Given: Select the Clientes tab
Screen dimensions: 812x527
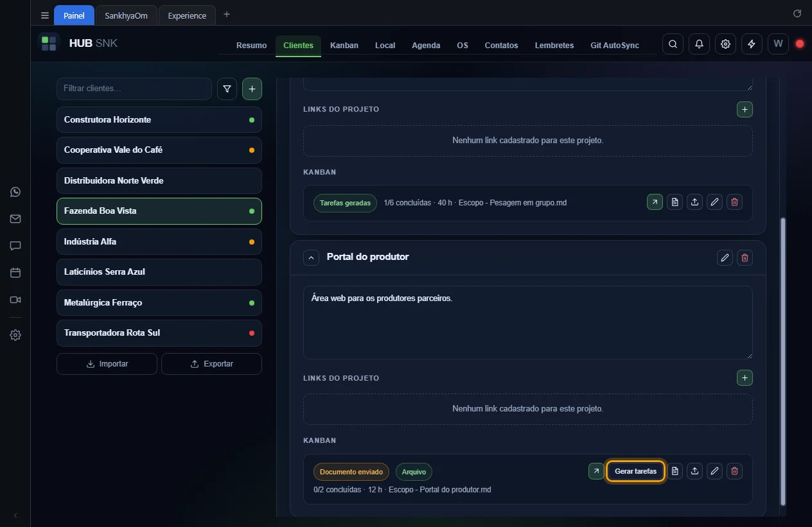Looking at the screenshot, I should [298, 45].
